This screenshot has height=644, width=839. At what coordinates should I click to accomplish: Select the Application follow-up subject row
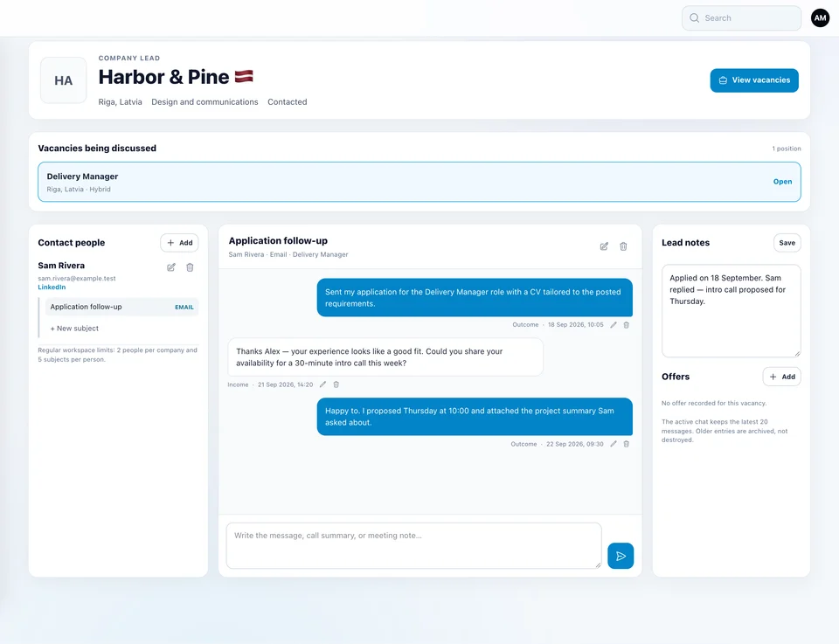click(x=122, y=307)
